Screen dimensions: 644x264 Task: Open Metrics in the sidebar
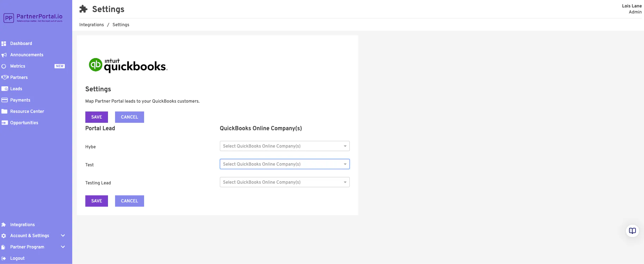tap(18, 66)
